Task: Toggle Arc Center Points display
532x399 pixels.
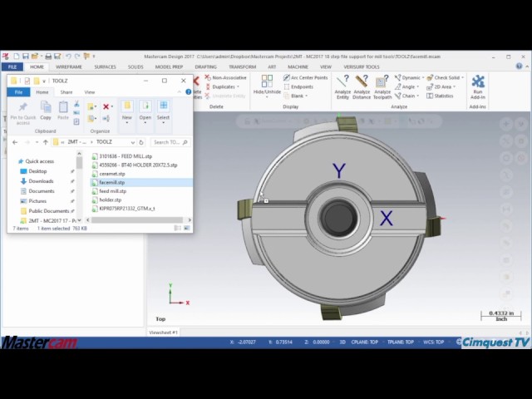Action: [305, 77]
